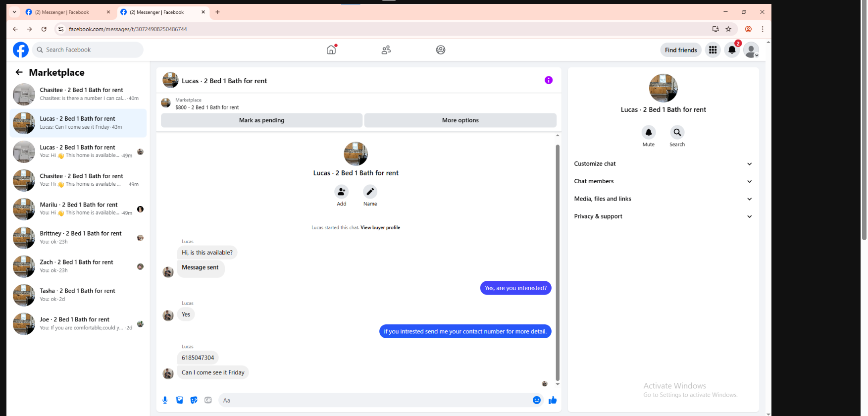Open the Home feed icon
This screenshot has height=416, width=868.
click(331, 50)
